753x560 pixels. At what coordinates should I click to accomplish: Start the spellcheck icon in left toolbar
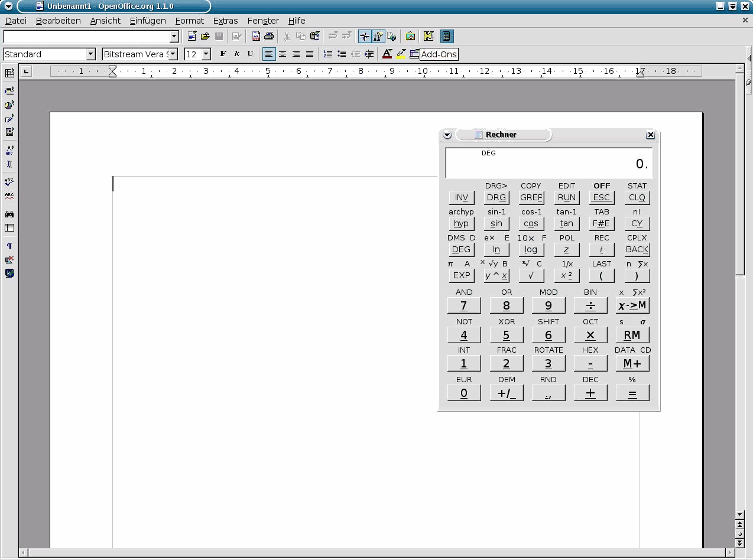point(9,182)
